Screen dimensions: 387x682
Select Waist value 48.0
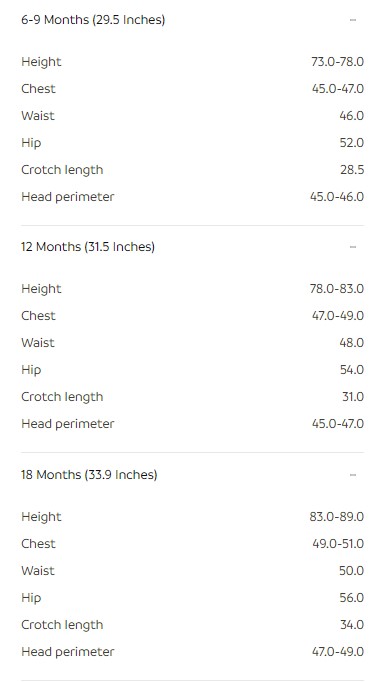[352, 343]
